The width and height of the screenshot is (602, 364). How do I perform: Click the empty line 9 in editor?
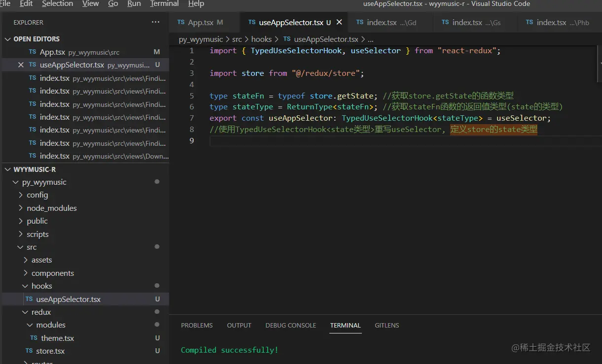point(345,141)
